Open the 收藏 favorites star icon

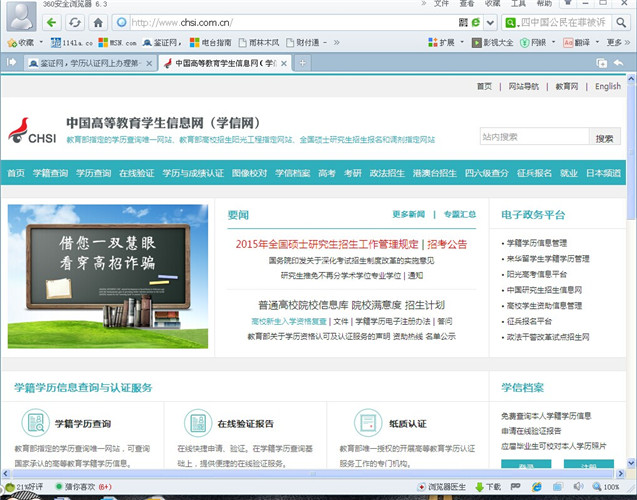[x=12, y=42]
